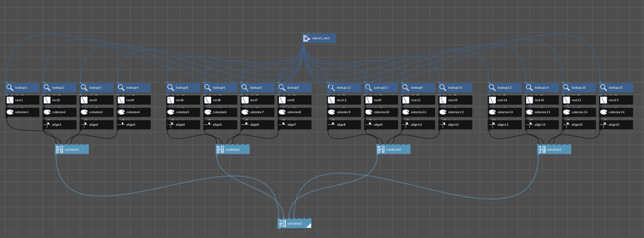Click the palette icon on colorize1
This screenshot has height=238, width=644.
pyautogui.click(x=10, y=112)
